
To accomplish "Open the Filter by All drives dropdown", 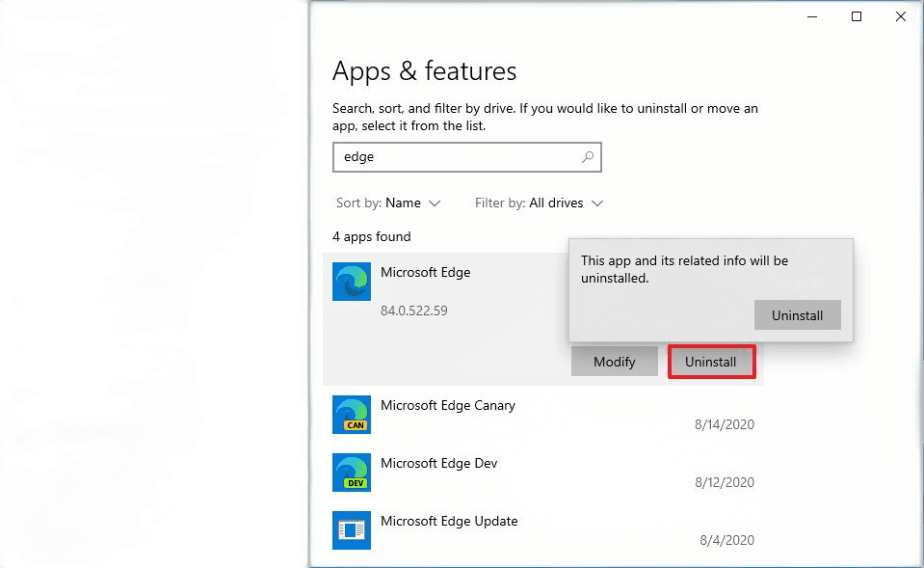I will (540, 203).
